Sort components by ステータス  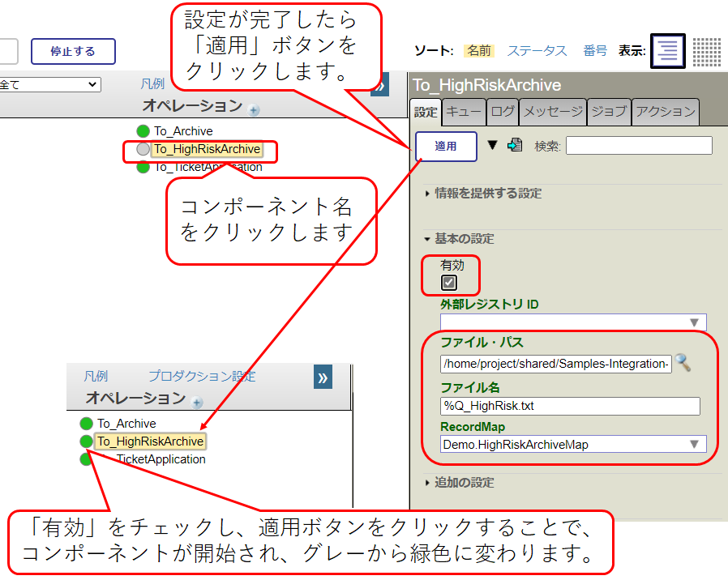[x=537, y=51]
